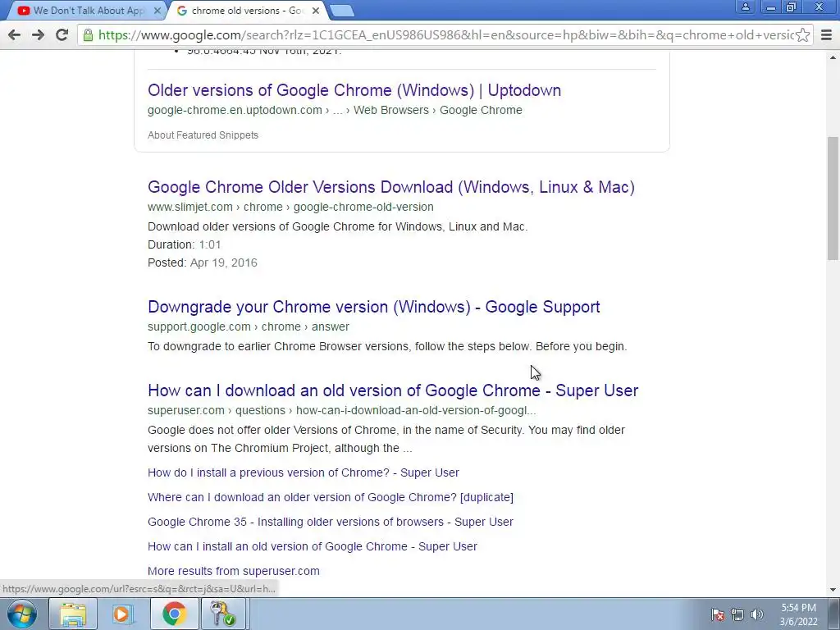The height and width of the screenshot is (630, 840).
Task: Select the 'chrome old versions' Google tab
Action: tap(248, 11)
